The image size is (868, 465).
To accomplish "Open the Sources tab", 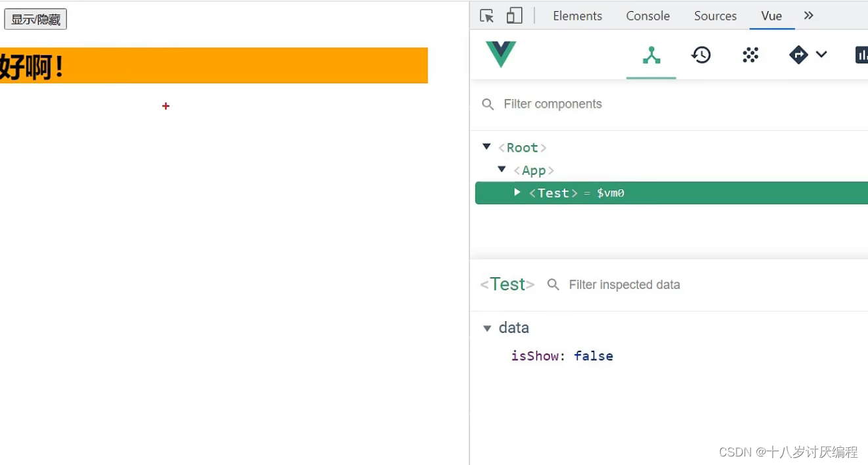I will pos(715,16).
